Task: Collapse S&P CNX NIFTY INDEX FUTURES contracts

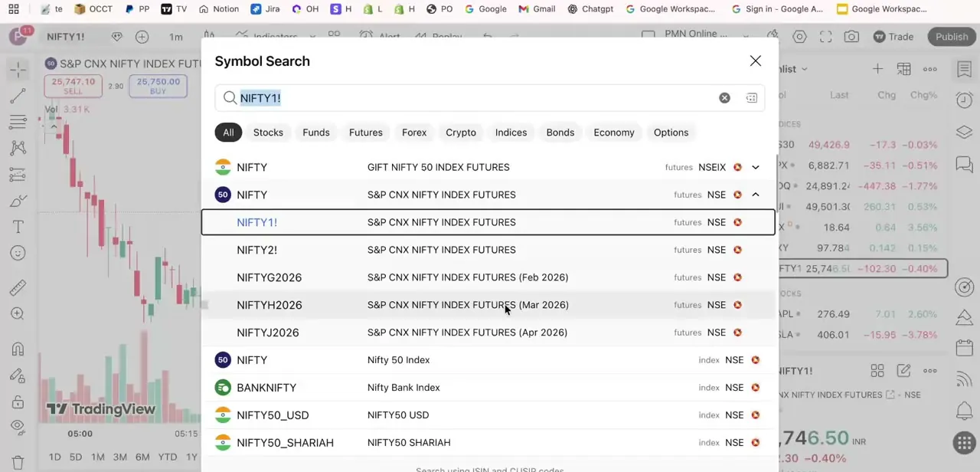Action: pyautogui.click(x=756, y=195)
